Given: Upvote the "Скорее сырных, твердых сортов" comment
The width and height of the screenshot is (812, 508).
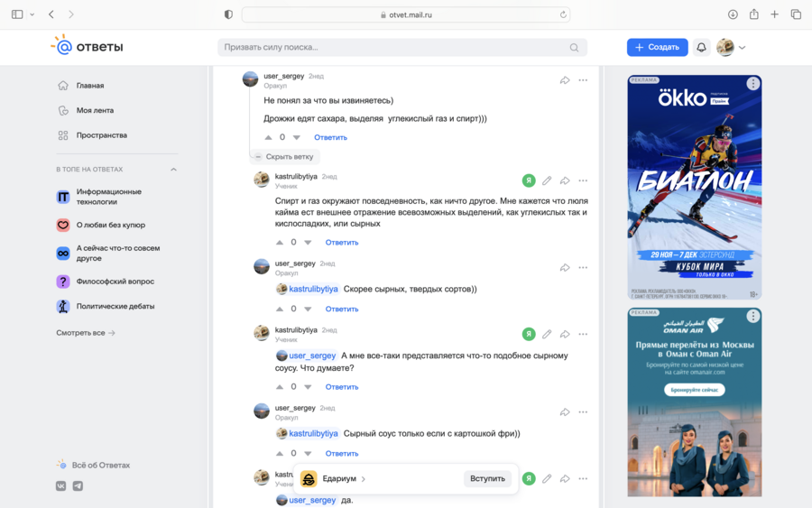Looking at the screenshot, I should (280, 309).
